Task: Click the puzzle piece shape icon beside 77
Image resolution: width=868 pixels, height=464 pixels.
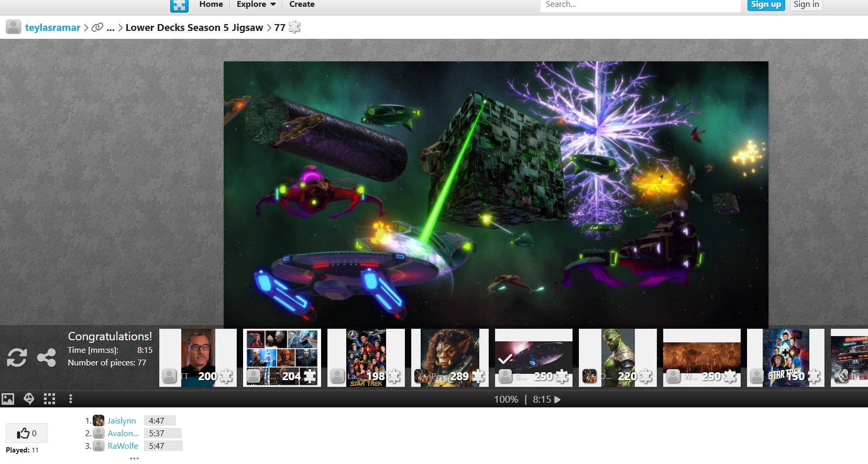Action: point(295,27)
